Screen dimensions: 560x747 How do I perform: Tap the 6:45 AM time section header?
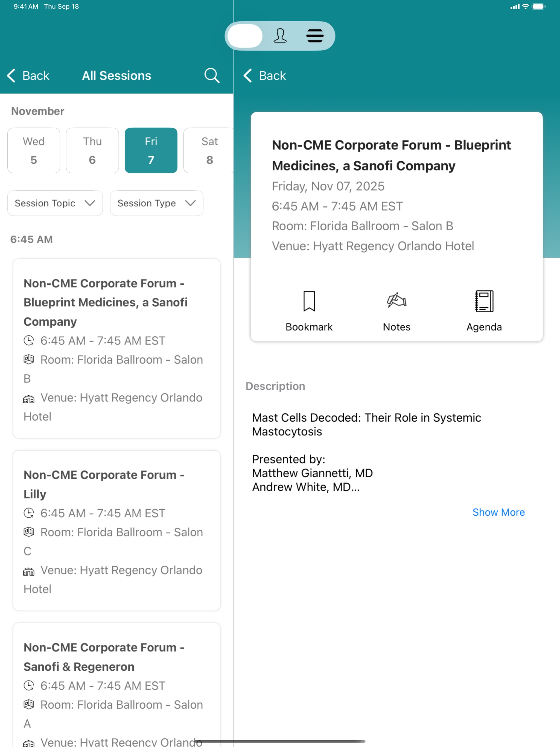(x=31, y=239)
